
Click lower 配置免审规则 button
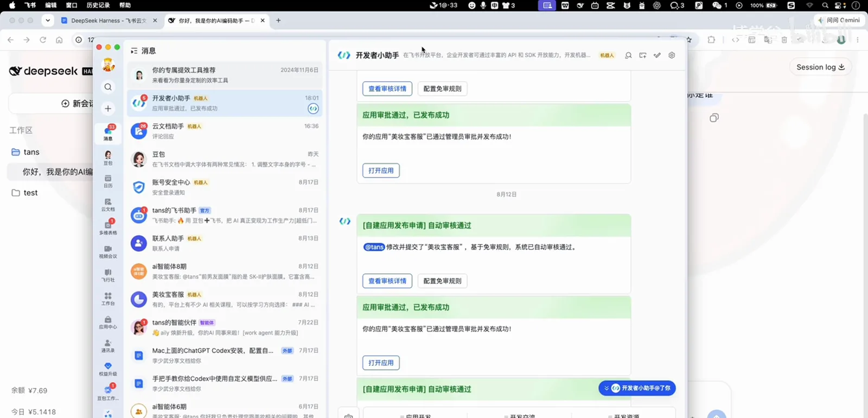click(442, 281)
